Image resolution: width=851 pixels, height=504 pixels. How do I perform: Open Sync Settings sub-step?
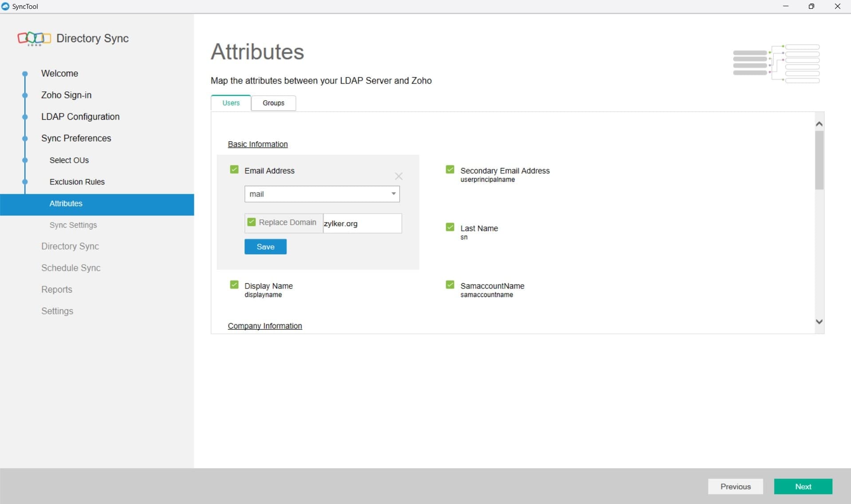point(73,225)
